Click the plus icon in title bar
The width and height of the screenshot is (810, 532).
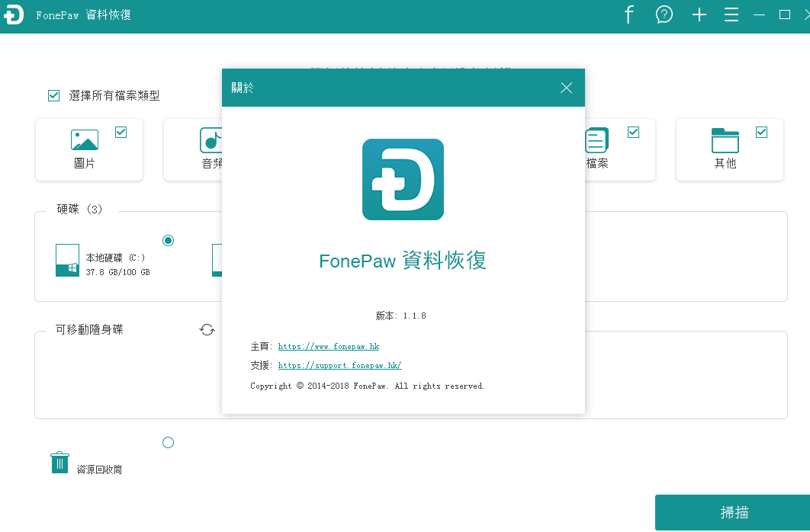[699, 15]
